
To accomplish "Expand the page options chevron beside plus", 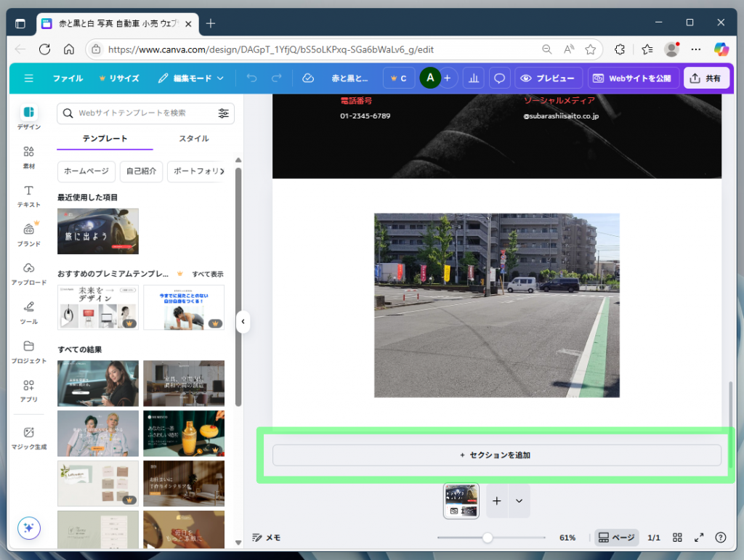I will point(519,501).
